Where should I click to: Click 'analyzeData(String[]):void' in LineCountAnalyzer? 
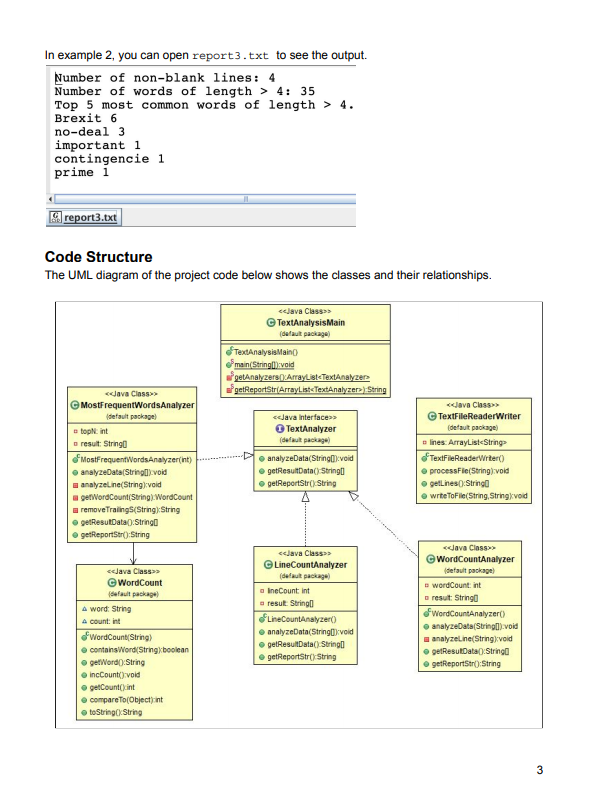(306, 632)
